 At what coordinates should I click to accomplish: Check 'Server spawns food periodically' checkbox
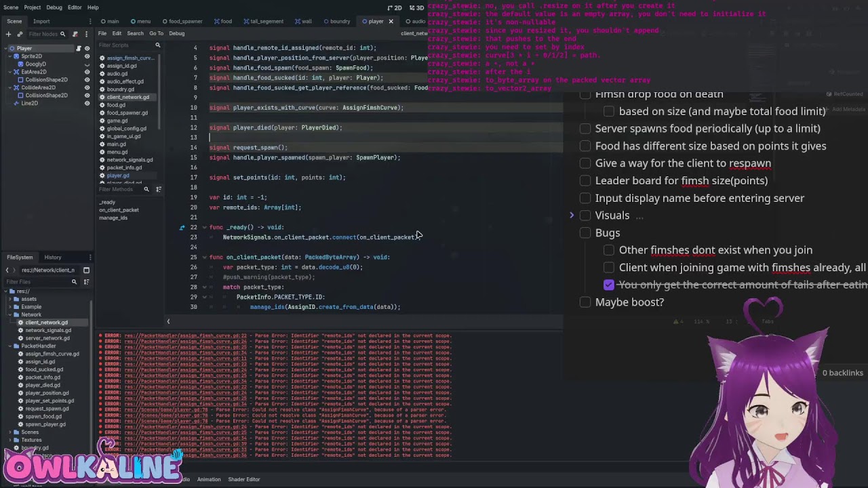pyautogui.click(x=585, y=128)
